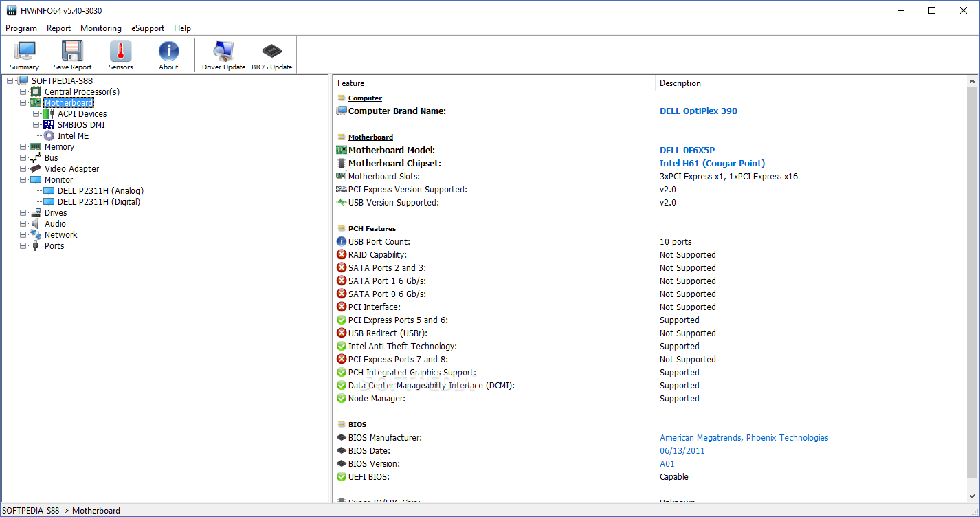Click the UEFI BIOS green check icon
The image size is (980, 517).
coord(342,477)
